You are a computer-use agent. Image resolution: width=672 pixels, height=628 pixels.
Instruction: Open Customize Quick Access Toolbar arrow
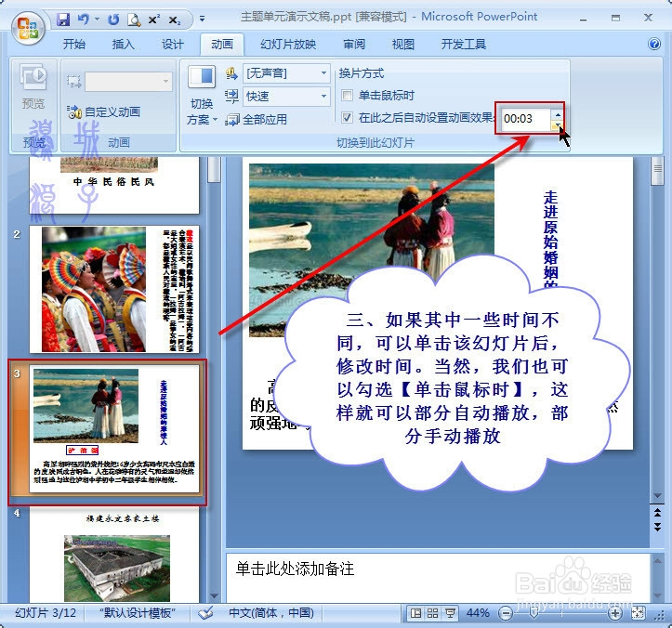[x=202, y=19]
